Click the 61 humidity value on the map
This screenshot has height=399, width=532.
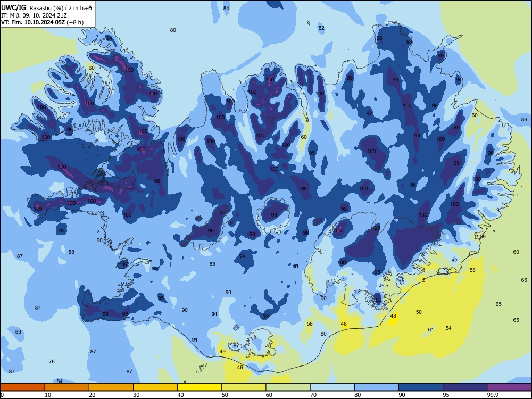431,329
